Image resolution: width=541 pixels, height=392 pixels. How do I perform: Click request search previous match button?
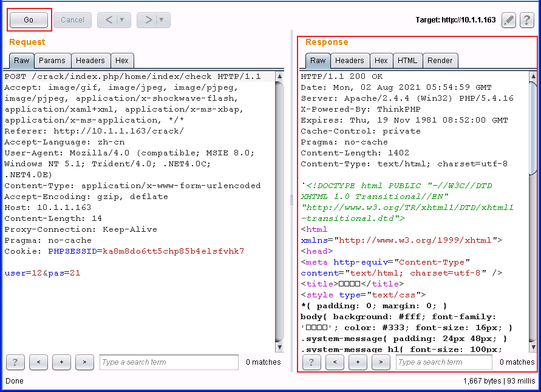(x=38, y=362)
